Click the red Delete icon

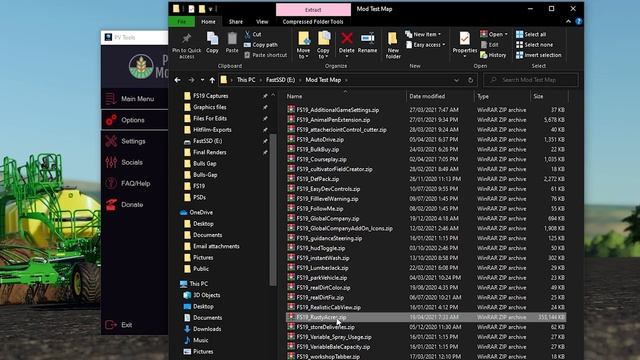pos(347,38)
